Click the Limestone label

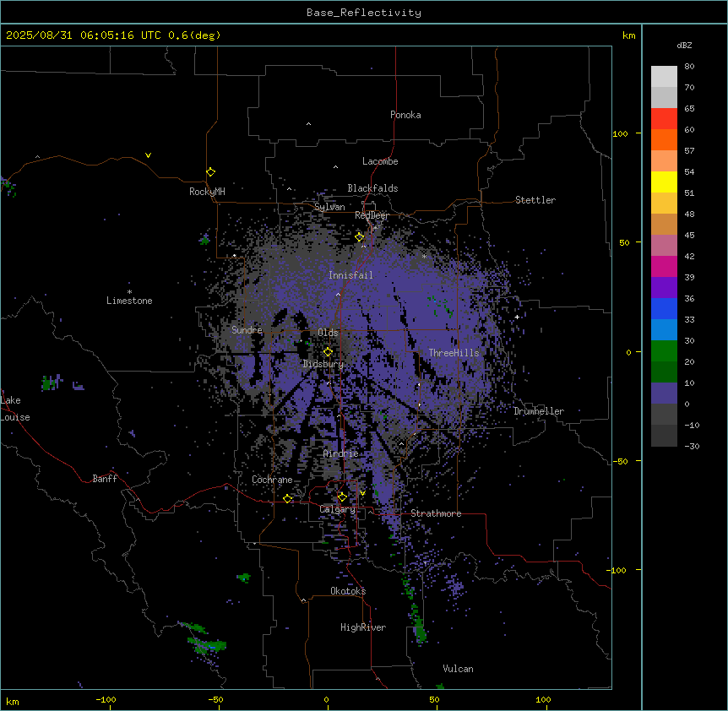(x=129, y=301)
